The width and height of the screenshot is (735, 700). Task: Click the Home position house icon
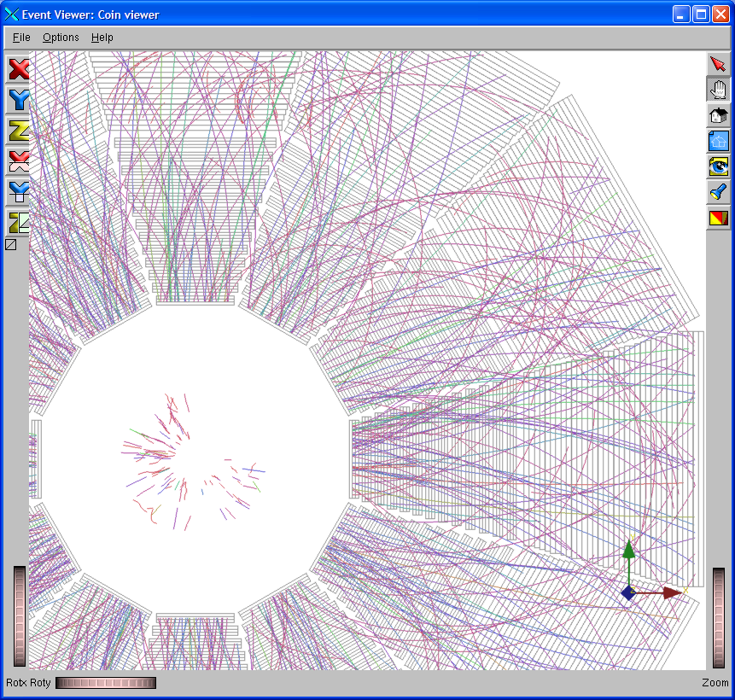(x=718, y=115)
